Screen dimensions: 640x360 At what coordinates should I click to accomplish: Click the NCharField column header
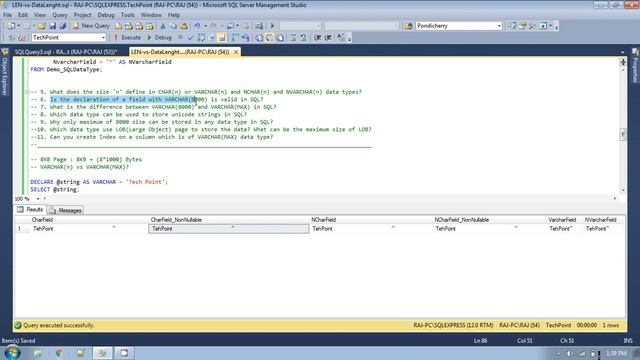tap(371, 220)
